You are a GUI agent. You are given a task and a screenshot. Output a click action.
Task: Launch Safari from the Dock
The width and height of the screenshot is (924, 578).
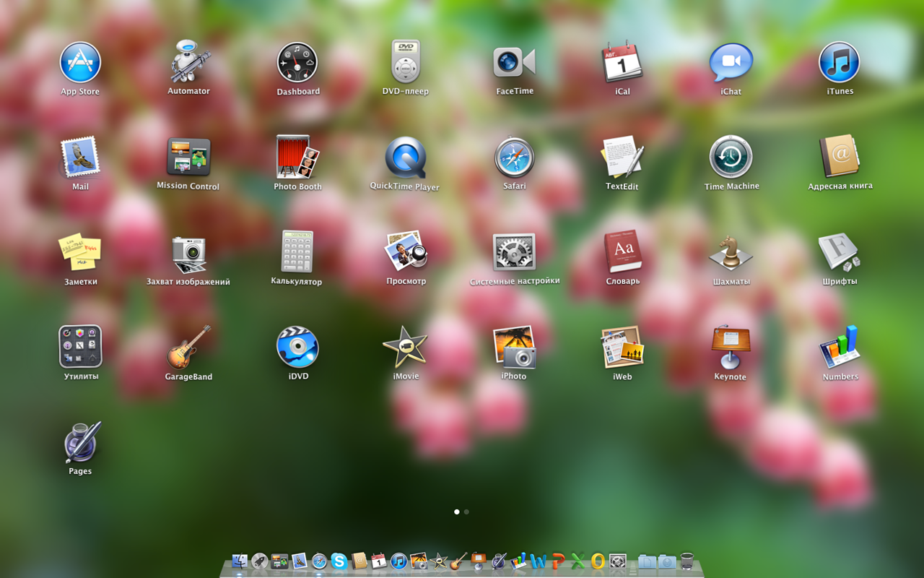[319, 561]
